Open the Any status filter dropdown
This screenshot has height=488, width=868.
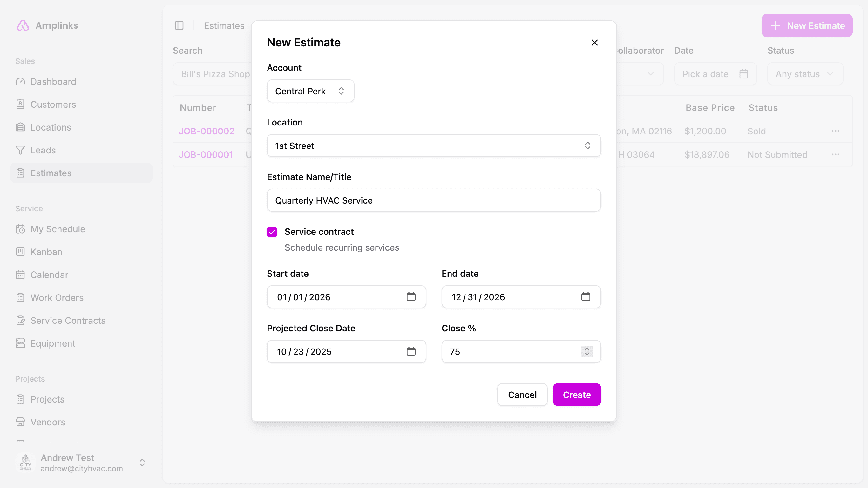click(805, 74)
